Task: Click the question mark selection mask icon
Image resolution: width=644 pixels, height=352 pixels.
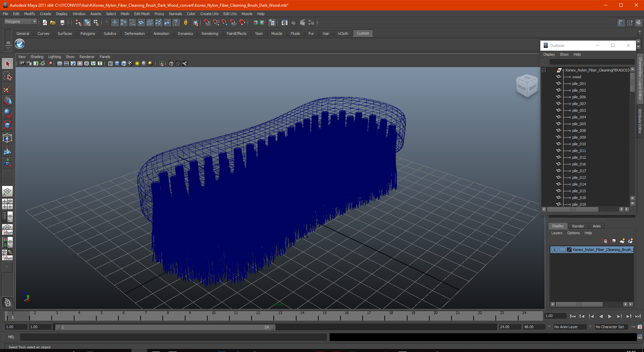Action: point(176,22)
